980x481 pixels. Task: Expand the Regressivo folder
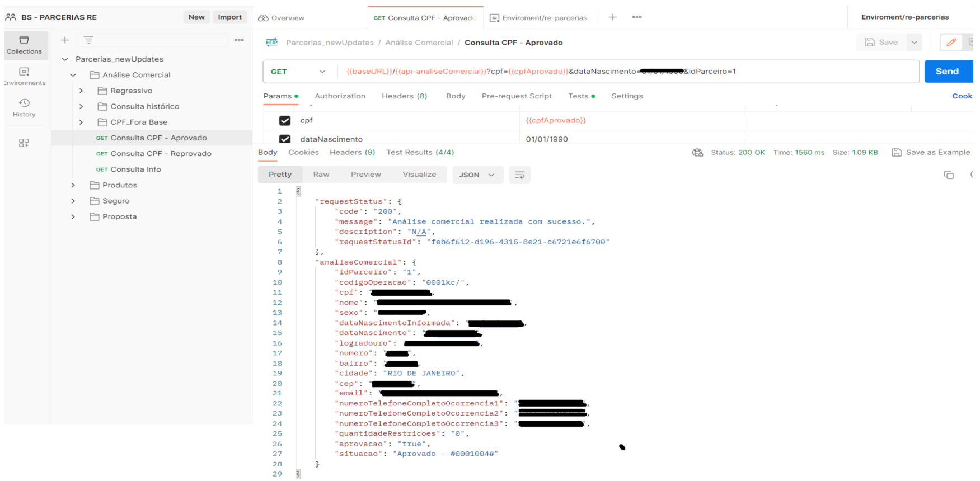[81, 91]
